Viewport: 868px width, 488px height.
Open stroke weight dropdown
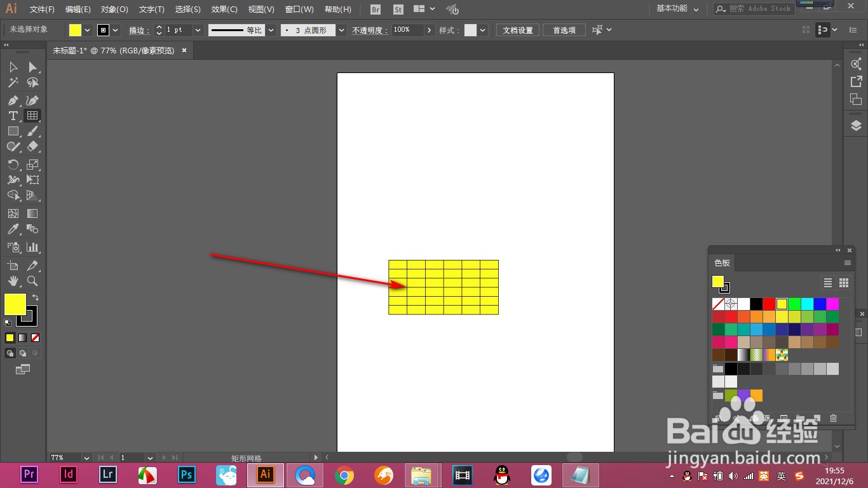click(198, 30)
